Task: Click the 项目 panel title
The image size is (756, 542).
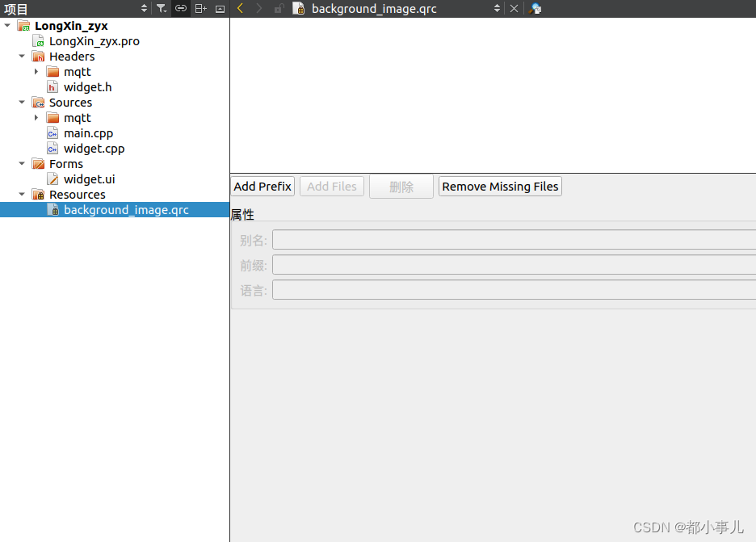Action: [x=15, y=9]
